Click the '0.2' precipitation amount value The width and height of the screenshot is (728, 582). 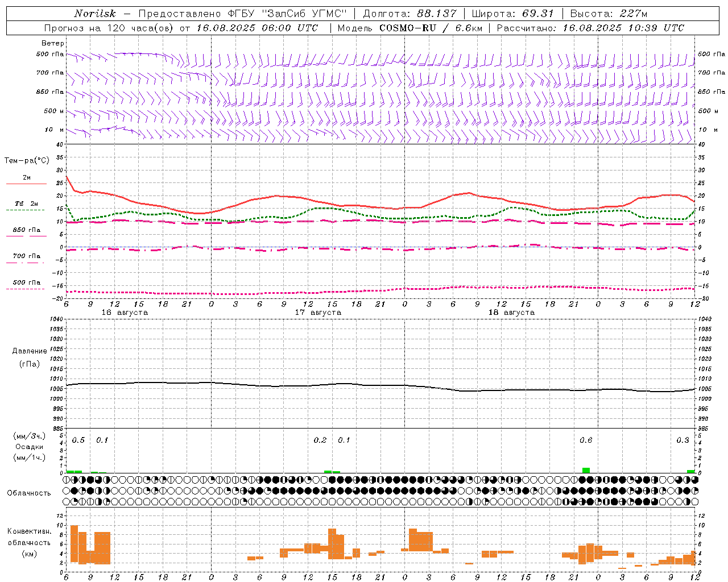pos(320,440)
